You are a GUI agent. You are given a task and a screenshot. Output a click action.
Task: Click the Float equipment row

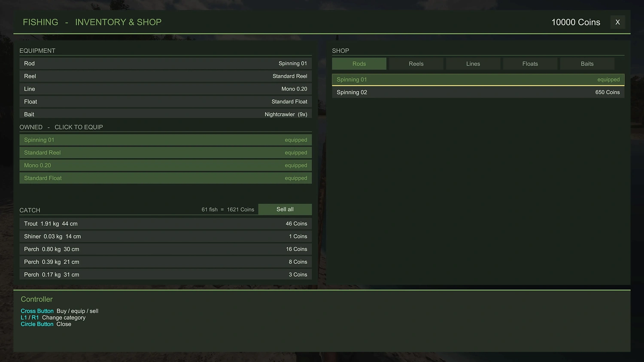166,102
